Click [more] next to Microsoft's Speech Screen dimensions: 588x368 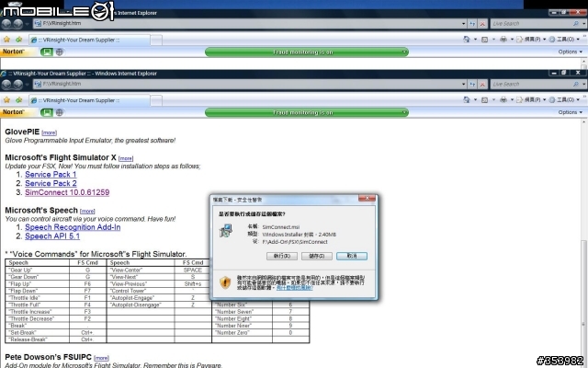coord(87,211)
